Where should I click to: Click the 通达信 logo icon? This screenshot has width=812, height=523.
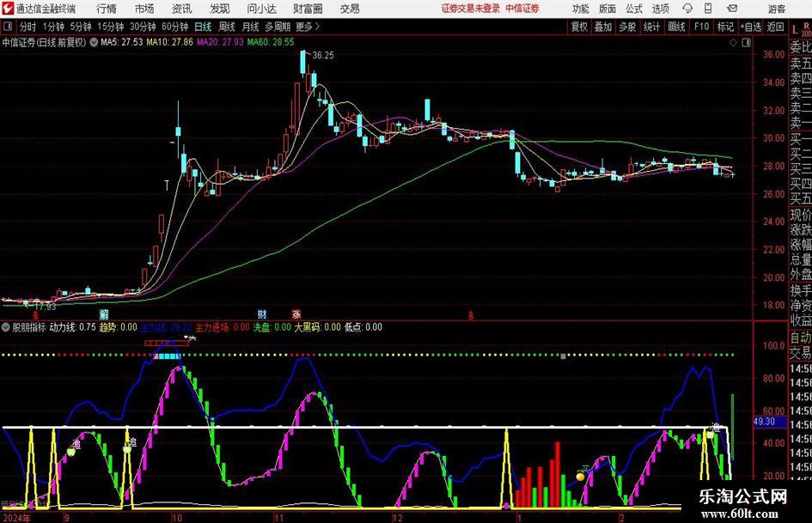8,9
